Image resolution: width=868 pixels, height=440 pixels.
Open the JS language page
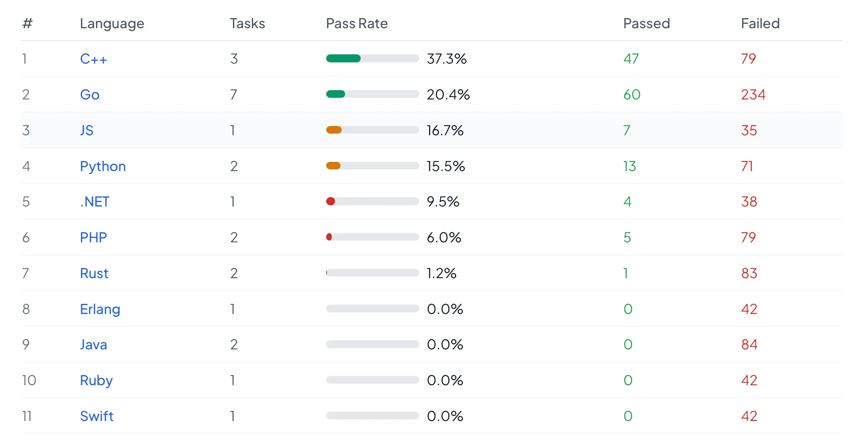coord(86,130)
